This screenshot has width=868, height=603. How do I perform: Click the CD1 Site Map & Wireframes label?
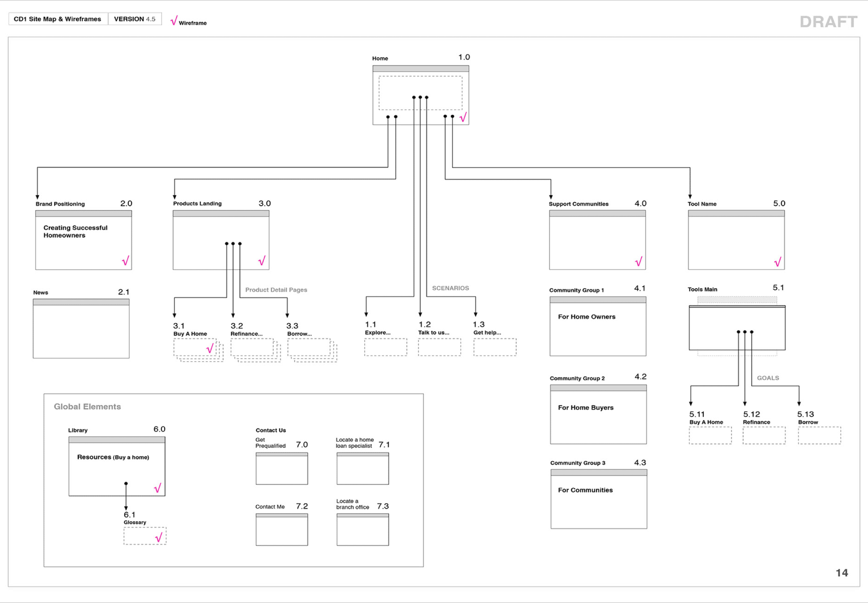click(x=58, y=19)
